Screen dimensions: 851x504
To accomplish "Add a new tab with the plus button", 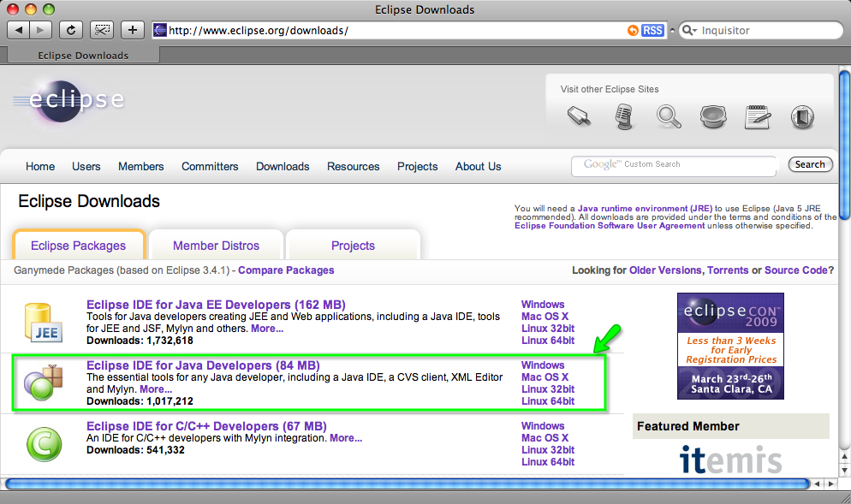I will (x=133, y=30).
